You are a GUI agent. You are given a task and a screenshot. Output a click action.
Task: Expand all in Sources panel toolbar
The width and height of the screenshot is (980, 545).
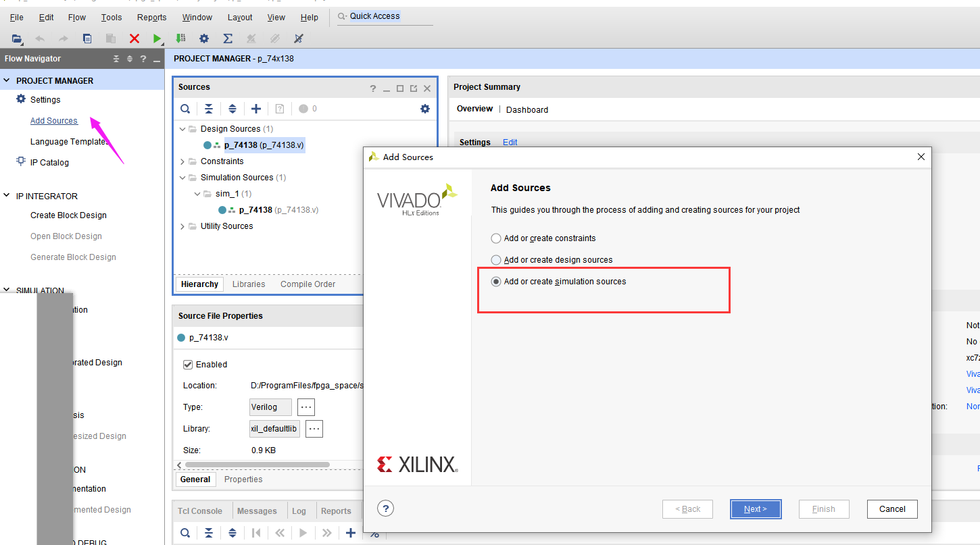point(232,109)
